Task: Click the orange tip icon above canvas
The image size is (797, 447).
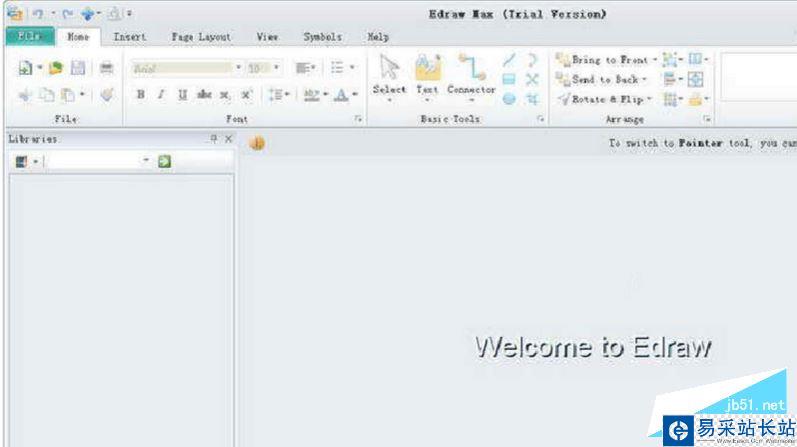Action: tap(257, 143)
